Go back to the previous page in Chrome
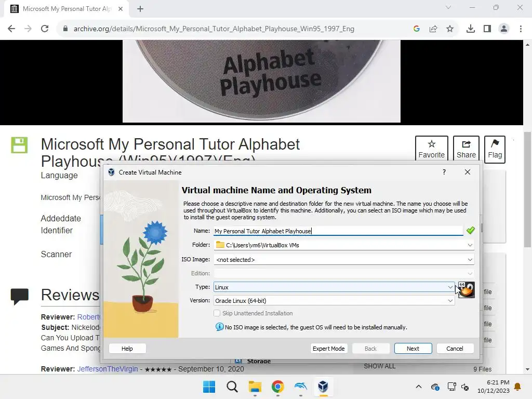The height and width of the screenshot is (399, 532). tap(11, 29)
